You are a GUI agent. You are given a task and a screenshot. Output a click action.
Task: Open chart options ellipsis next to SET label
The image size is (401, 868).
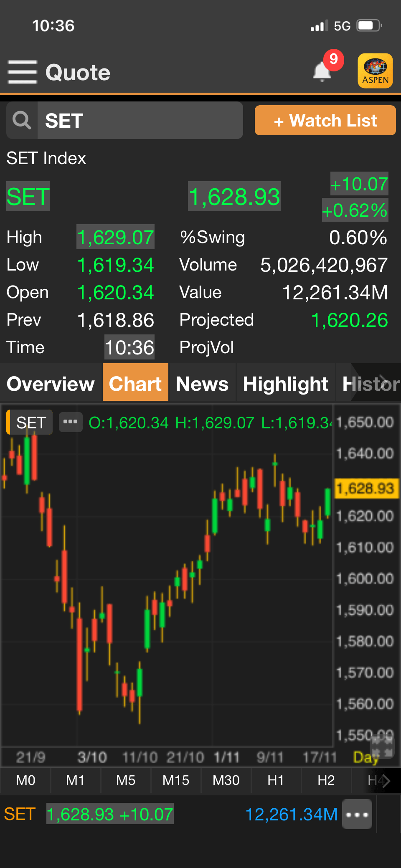[x=70, y=422]
